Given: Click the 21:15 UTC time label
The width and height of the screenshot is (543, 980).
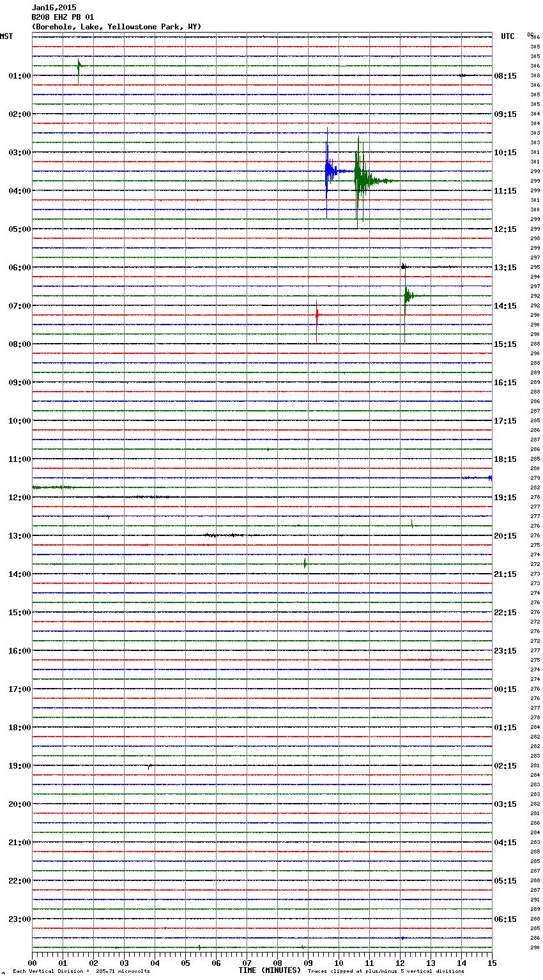Looking at the screenshot, I should click(x=505, y=574).
